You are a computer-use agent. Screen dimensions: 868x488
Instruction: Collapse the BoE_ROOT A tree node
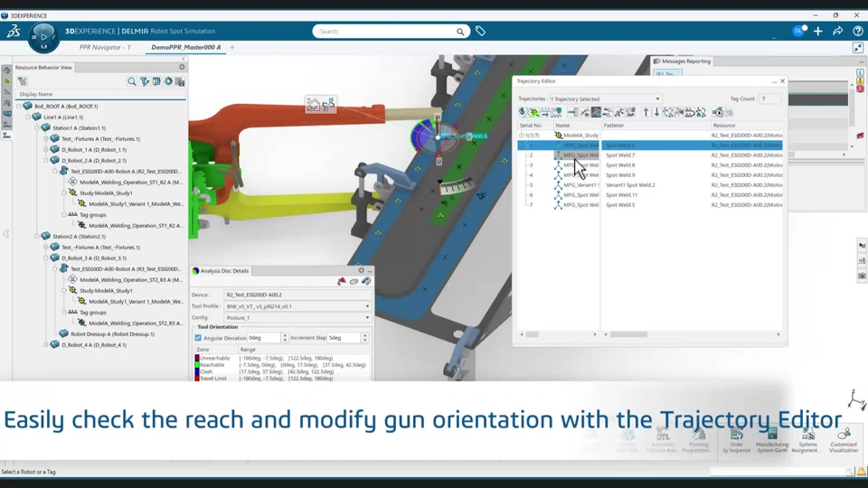pos(19,106)
